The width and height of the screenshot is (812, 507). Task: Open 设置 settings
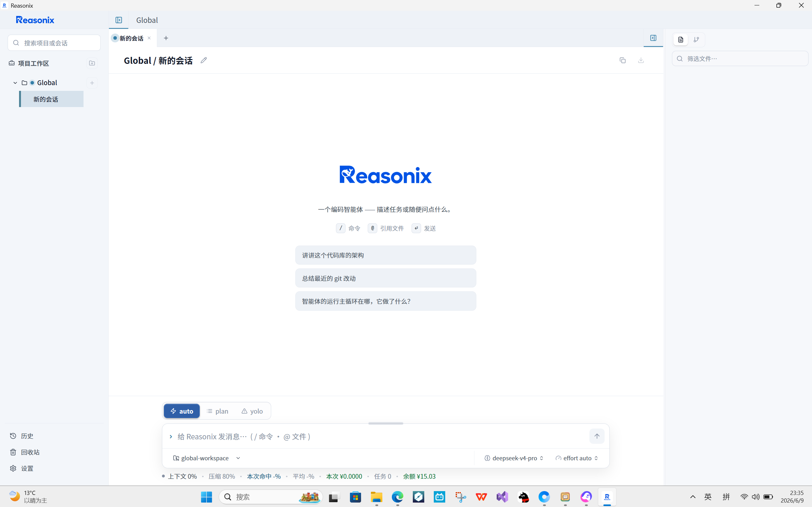22,469
